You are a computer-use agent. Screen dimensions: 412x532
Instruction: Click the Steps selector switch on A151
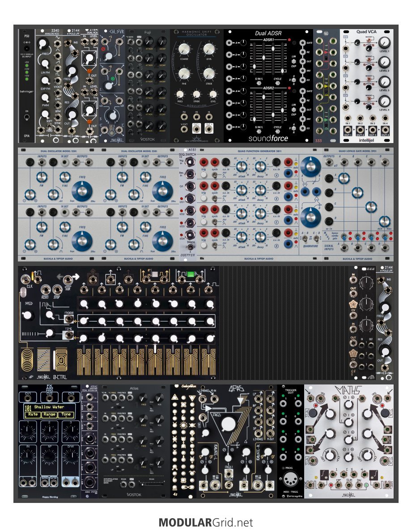pyautogui.click(x=191, y=247)
